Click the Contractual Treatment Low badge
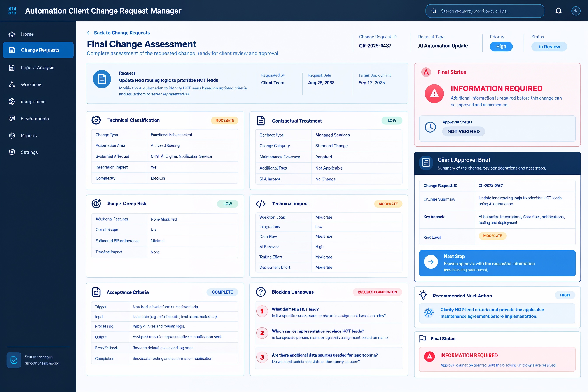The height and width of the screenshot is (392, 588). (392, 121)
